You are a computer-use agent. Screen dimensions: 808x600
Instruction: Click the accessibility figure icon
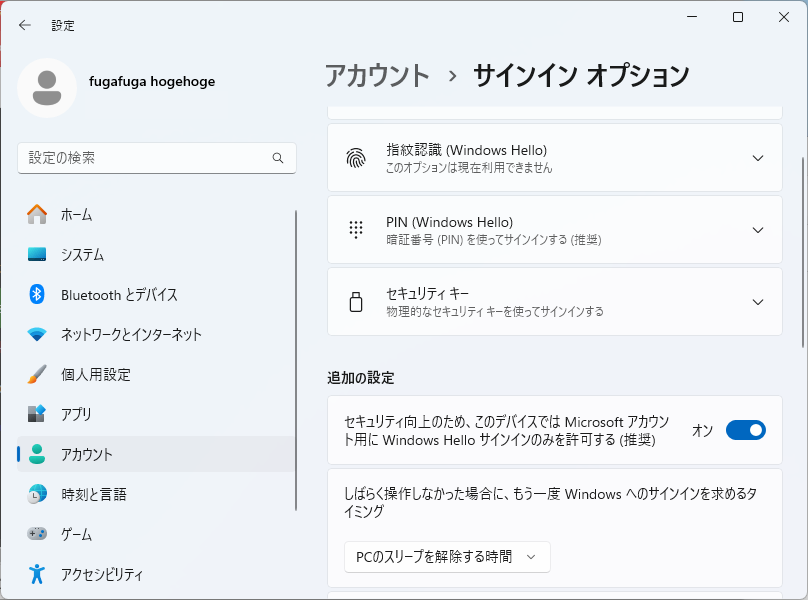click(37, 574)
